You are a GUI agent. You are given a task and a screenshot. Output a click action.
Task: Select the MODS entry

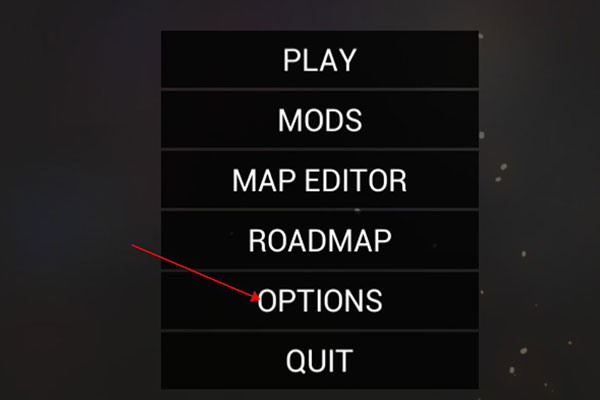pyautogui.click(x=320, y=119)
